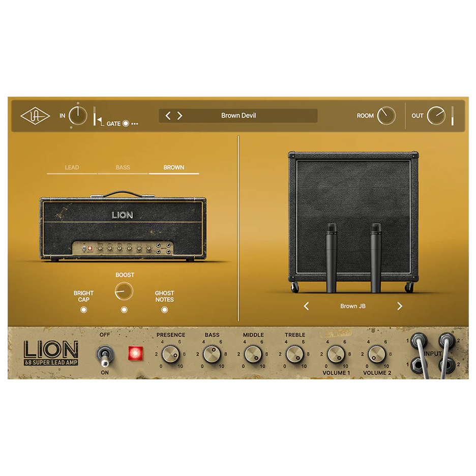The image size is (476, 476).
Task: Click the output level meter bar
Action: [452, 115]
